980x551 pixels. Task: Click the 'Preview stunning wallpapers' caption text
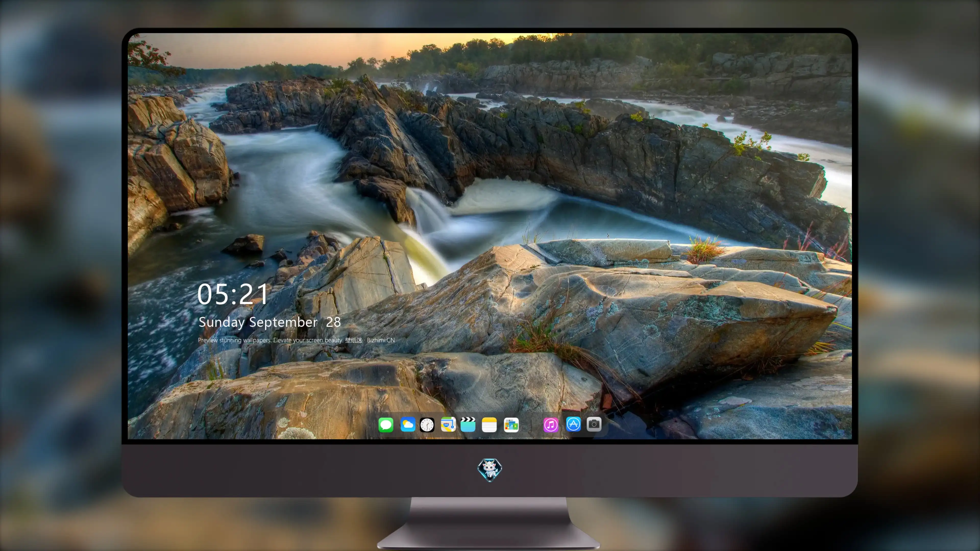[x=234, y=340]
